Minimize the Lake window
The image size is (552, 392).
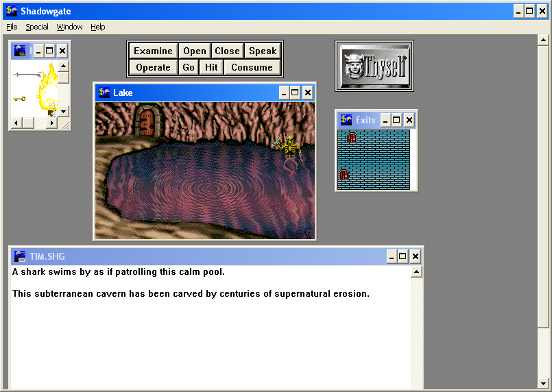point(284,93)
